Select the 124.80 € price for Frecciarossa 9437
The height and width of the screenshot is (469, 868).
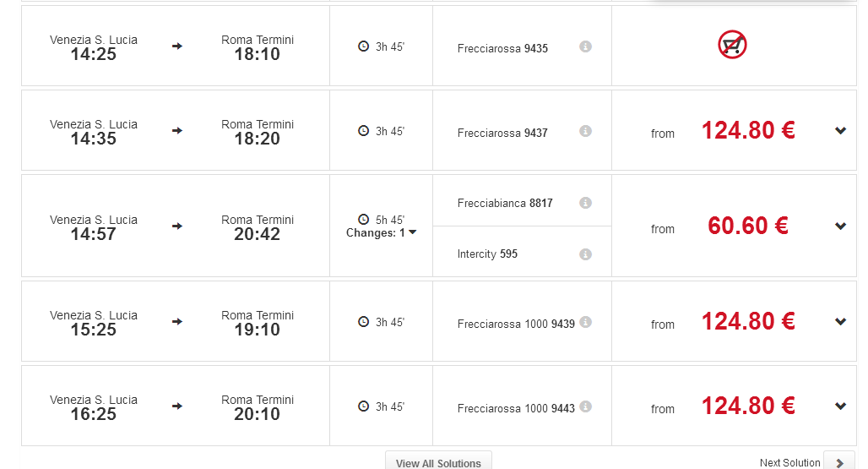(748, 131)
